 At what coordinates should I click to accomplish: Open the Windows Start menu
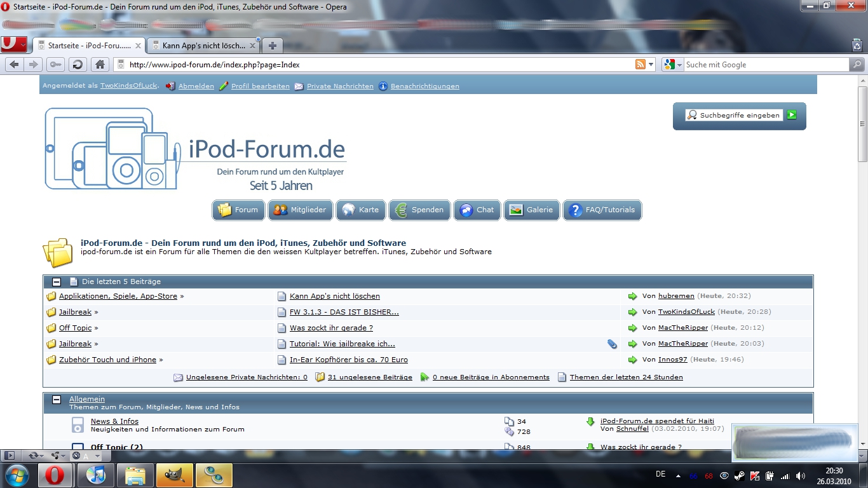pyautogui.click(x=17, y=475)
